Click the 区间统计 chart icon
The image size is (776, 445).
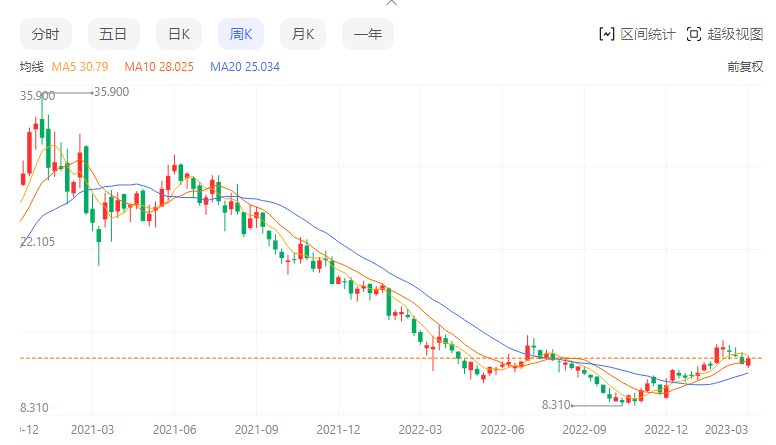point(606,34)
